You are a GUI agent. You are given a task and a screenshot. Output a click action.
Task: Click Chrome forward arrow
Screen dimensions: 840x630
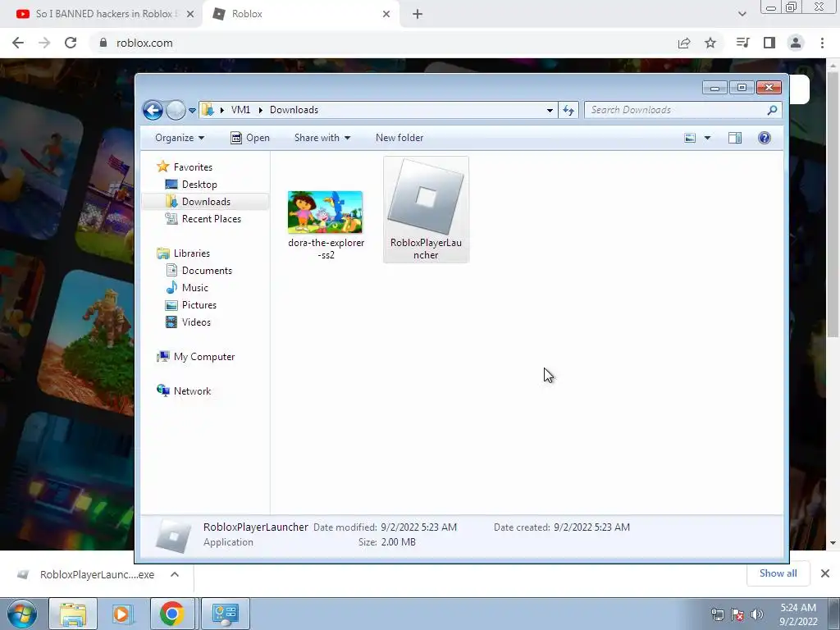click(x=44, y=43)
